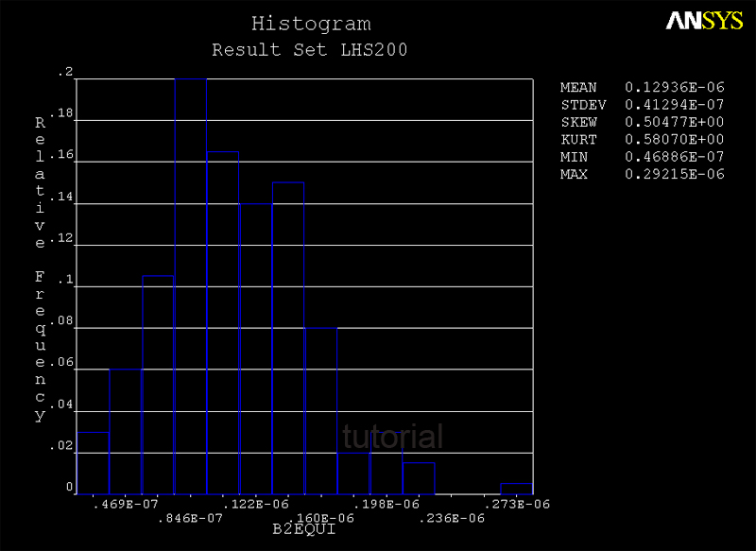Select the ".04" y-axis tick label
Image resolution: width=756 pixels, height=551 pixels.
[x=61, y=405]
